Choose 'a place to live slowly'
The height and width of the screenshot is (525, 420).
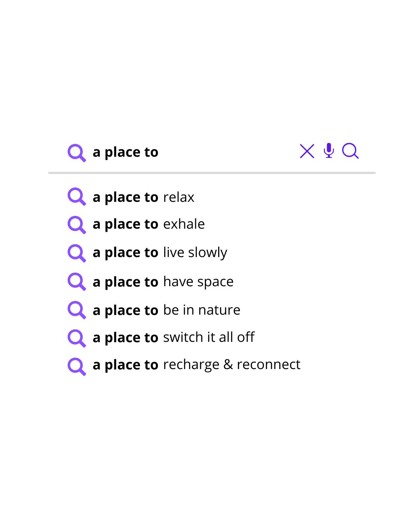pyautogui.click(x=160, y=253)
